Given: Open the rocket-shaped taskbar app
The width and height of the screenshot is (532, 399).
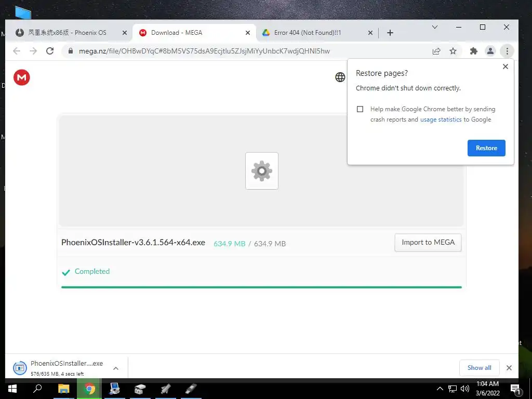Looking at the screenshot, I should 166,389.
